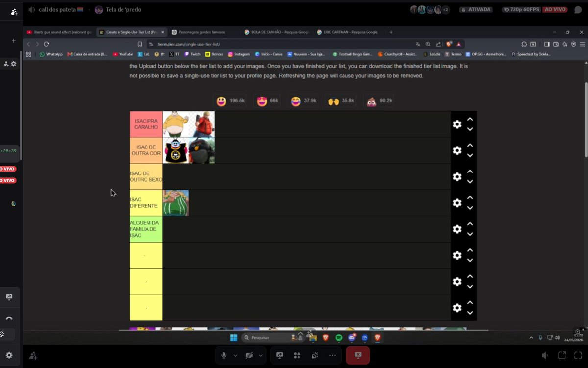Image resolution: width=588 pixels, height=368 pixels.
Task: Adjust stream volume speaker icon
Action: tap(545, 355)
